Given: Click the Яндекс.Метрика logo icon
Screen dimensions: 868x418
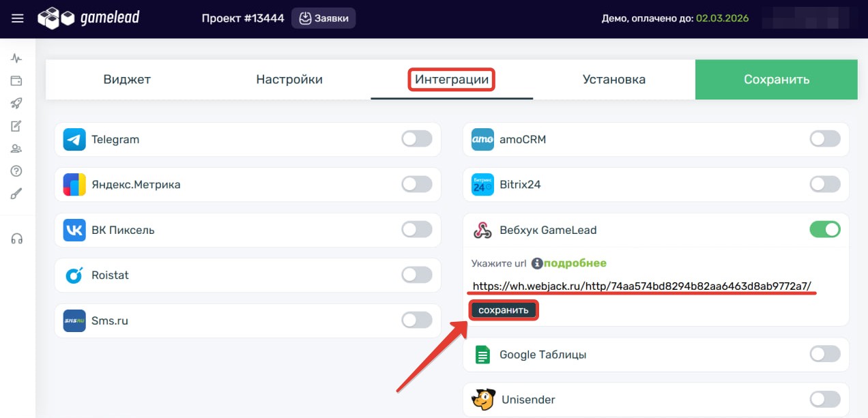Looking at the screenshot, I should (x=74, y=185).
